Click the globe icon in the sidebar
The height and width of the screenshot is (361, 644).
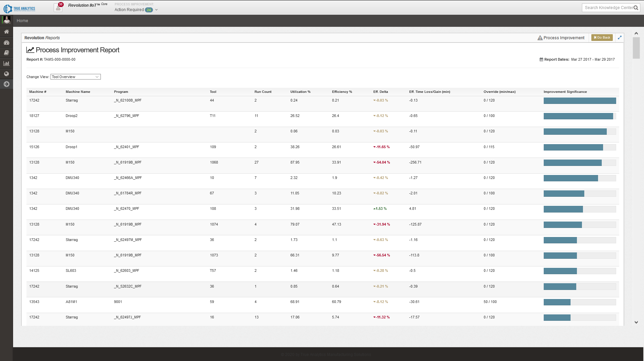click(6, 74)
